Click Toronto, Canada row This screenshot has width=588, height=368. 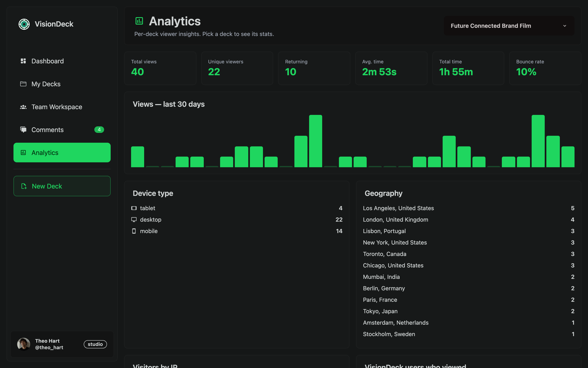click(468, 254)
